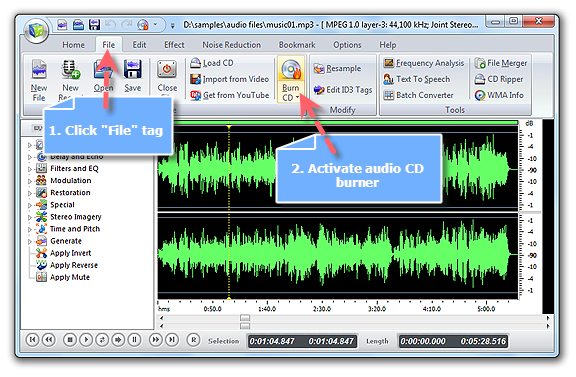Click the Resample tool
576x377 pixels.
point(337,68)
